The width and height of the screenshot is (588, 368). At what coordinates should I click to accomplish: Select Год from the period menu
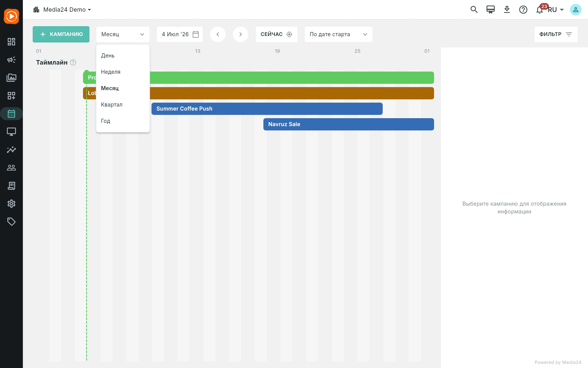point(123,121)
